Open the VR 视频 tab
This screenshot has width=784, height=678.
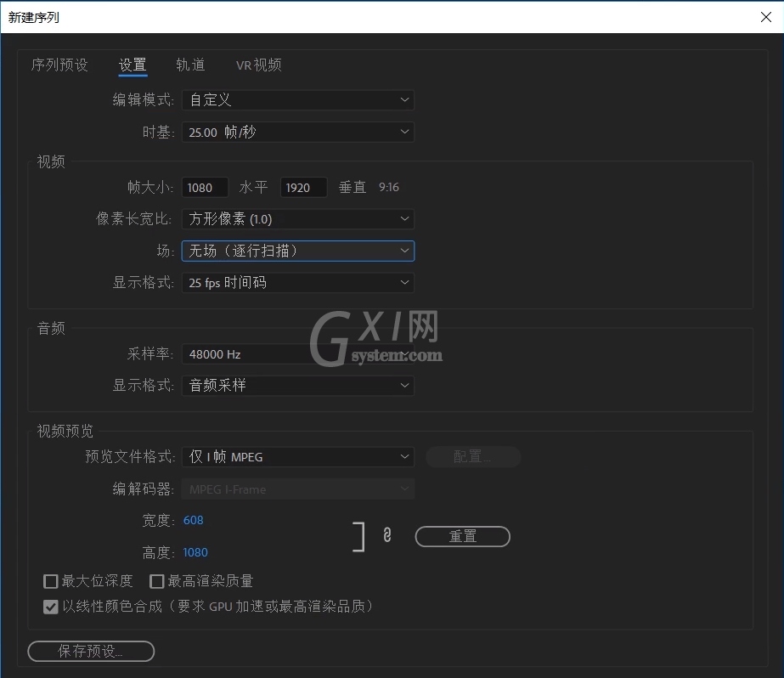click(259, 65)
